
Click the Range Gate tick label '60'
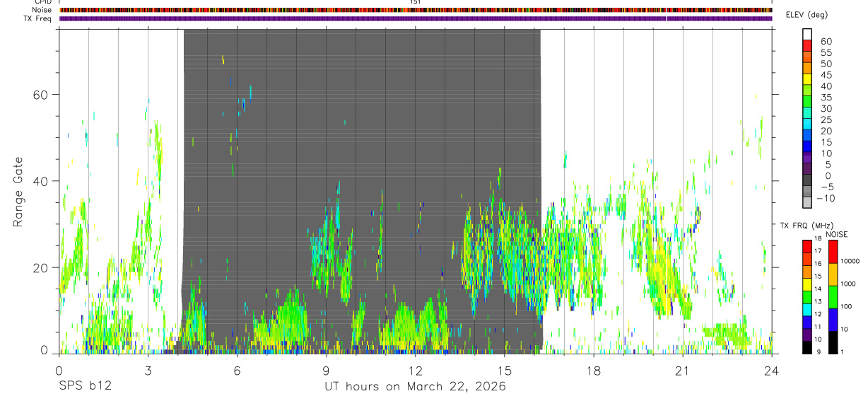(x=40, y=95)
